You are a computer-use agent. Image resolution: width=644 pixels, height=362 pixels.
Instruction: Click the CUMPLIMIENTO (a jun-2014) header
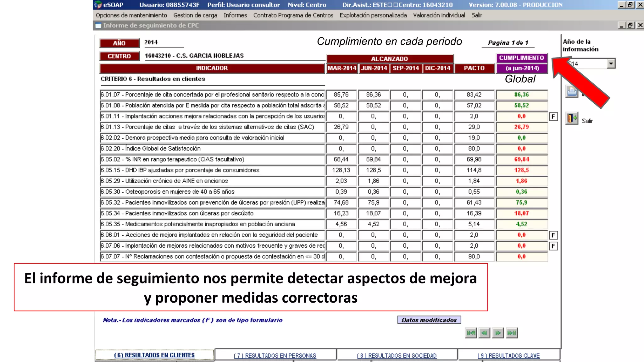coord(522,63)
